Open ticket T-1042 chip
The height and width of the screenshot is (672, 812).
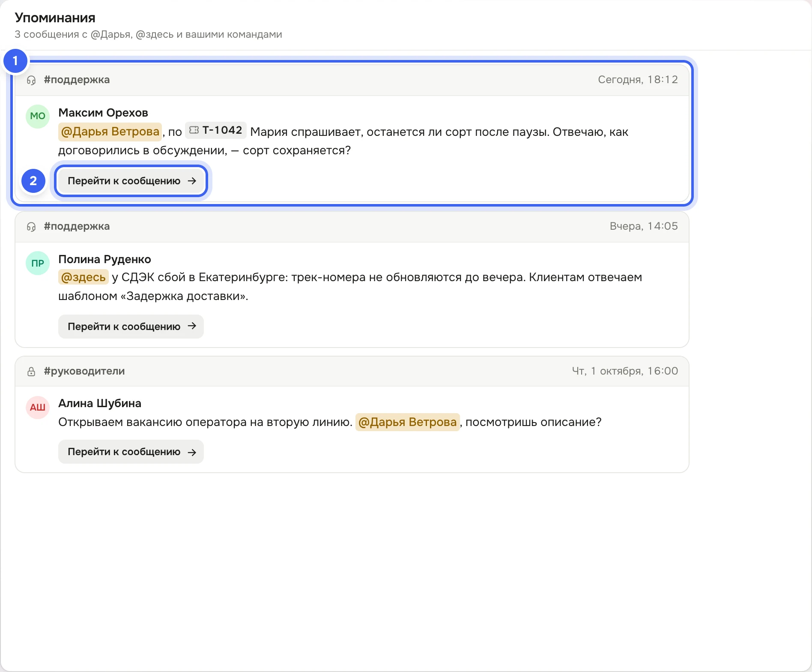pyautogui.click(x=216, y=130)
